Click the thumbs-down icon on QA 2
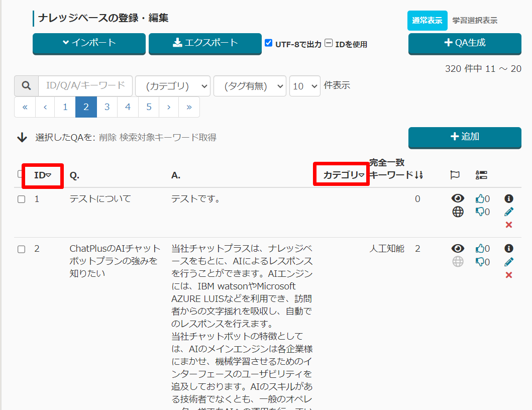532x410 pixels. pyautogui.click(x=480, y=262)
